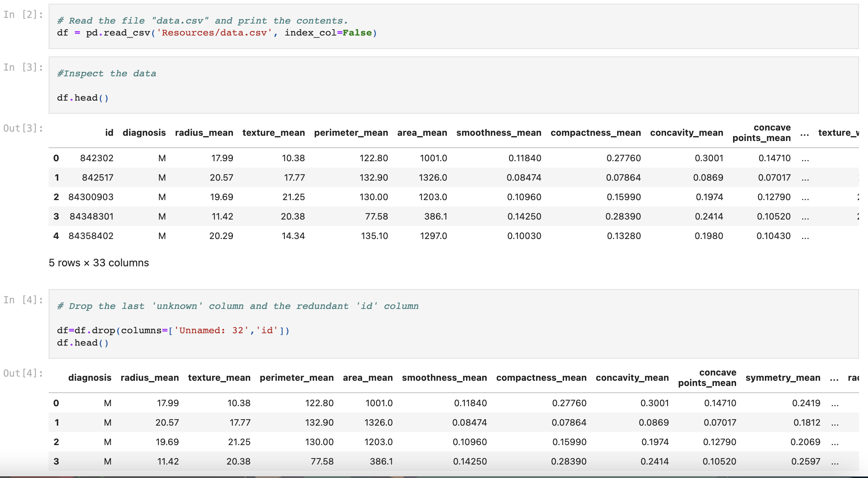Click the 'Resources/data.csv' string in the code

click(215, 33)
